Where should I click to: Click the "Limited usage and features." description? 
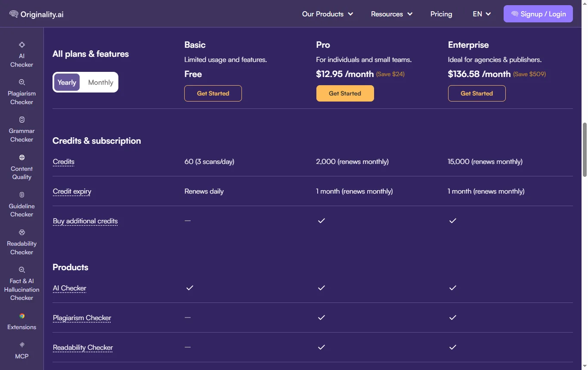click(x=226, y=60)
